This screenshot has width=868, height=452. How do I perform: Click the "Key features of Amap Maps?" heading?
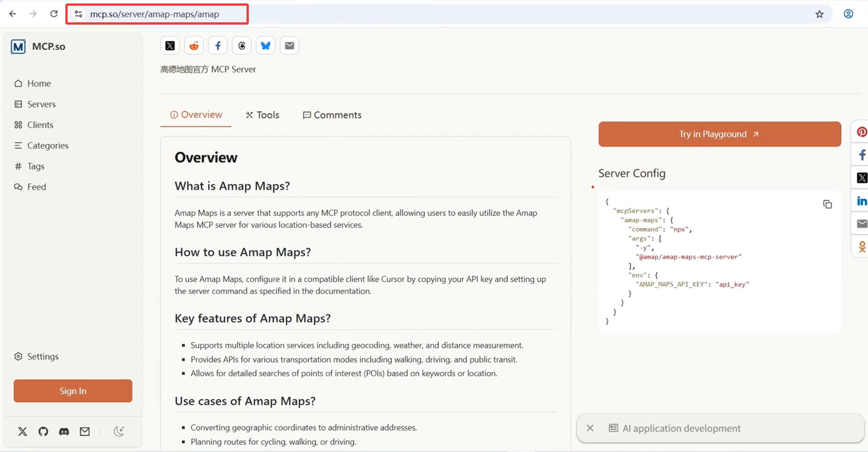coord(253,318)
